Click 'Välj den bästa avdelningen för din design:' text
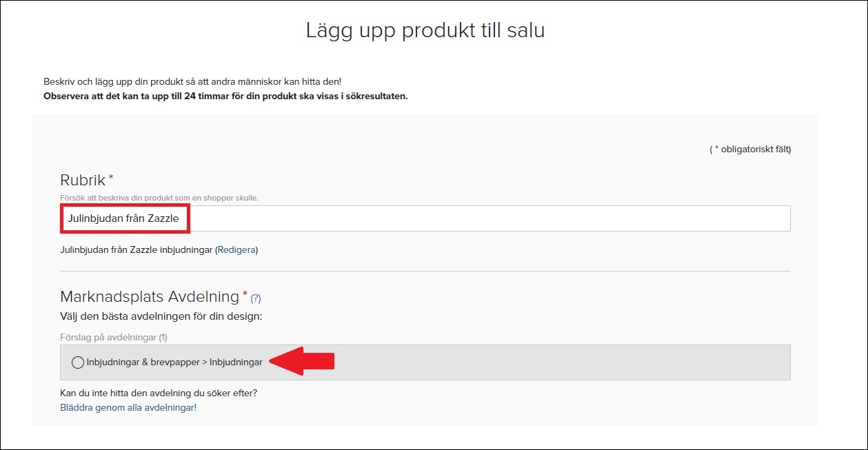Image resolution: width=868 pixels, height=450 pixels. click(x=162, y=316)
